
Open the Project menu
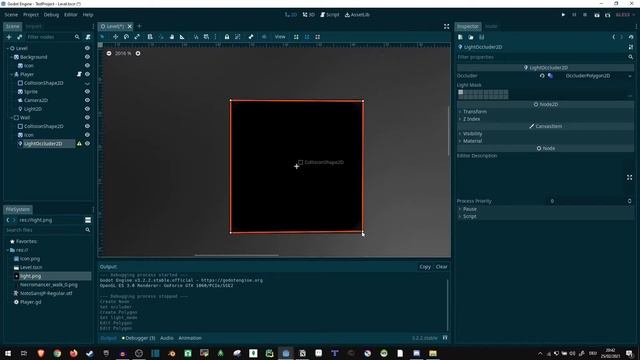pos(31,15)
